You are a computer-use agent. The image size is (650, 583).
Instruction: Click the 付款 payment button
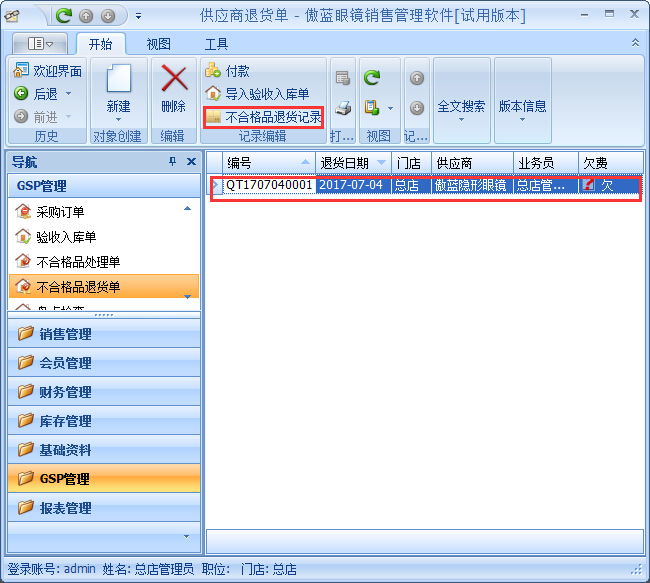coord(228,71)
